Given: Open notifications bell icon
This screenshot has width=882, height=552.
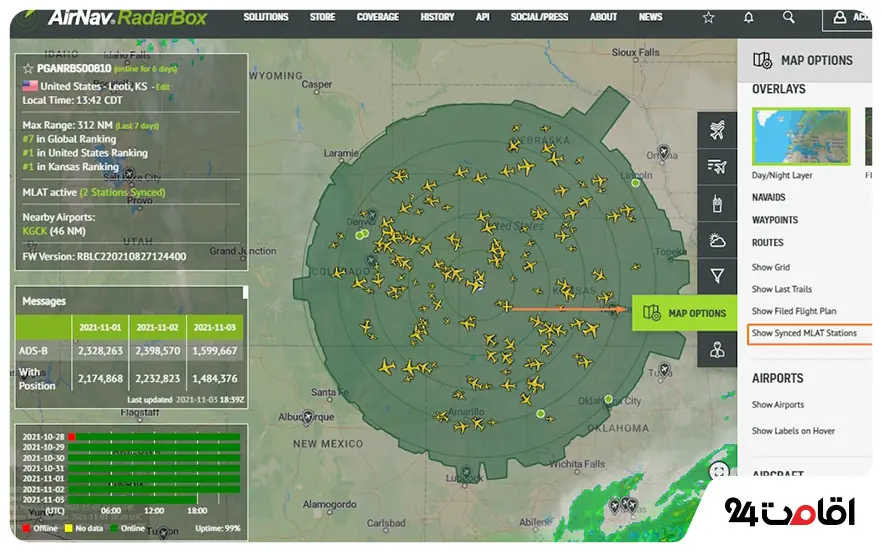Looking at the screenshot, I should (x=748, y=17).
